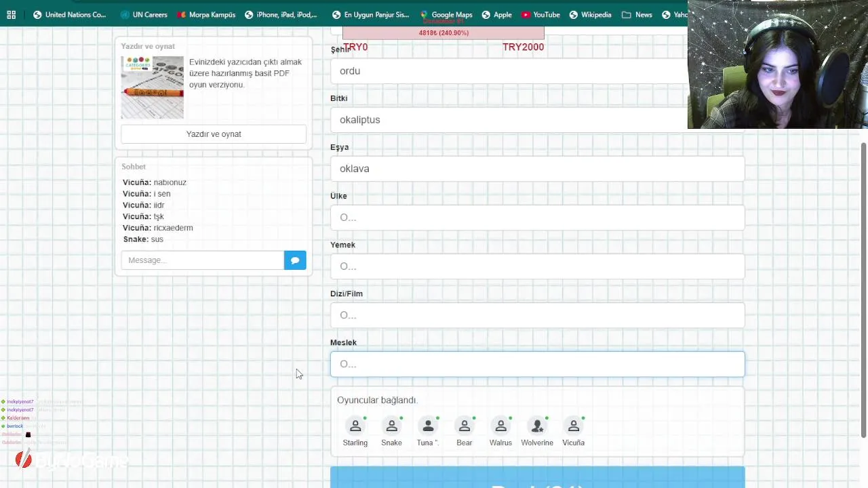
Task: Open the United Nations Co... bookmark
Action: 69,14
